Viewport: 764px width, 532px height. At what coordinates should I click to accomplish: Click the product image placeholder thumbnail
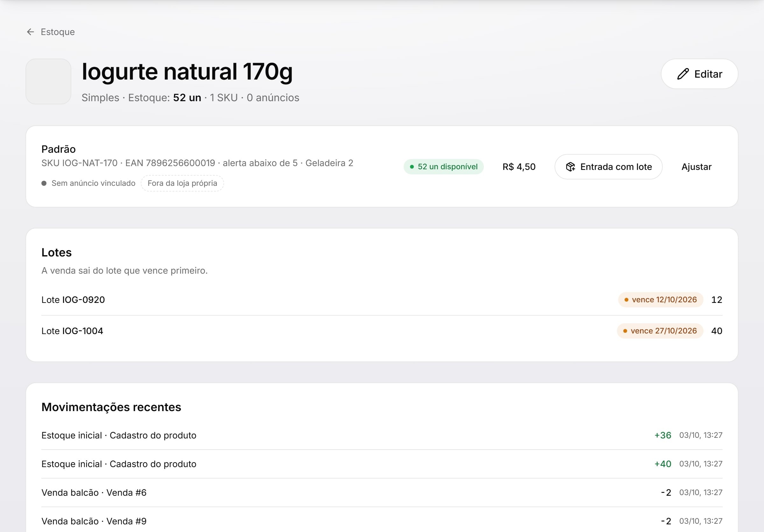coord(49,81)
